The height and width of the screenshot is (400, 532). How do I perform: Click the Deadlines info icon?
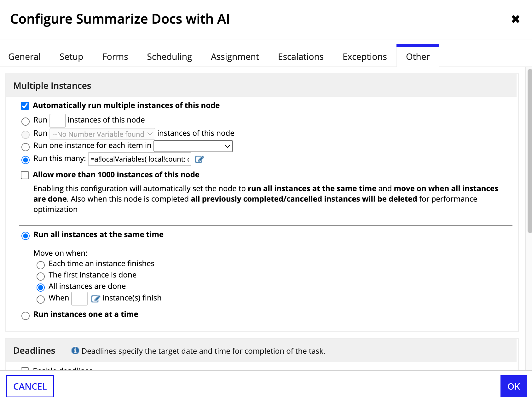tap(75, 351)
